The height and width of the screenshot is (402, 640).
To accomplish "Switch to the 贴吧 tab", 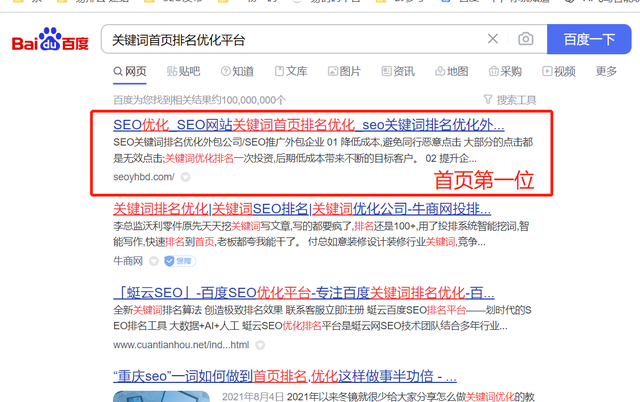I will [x=183, y=71].
